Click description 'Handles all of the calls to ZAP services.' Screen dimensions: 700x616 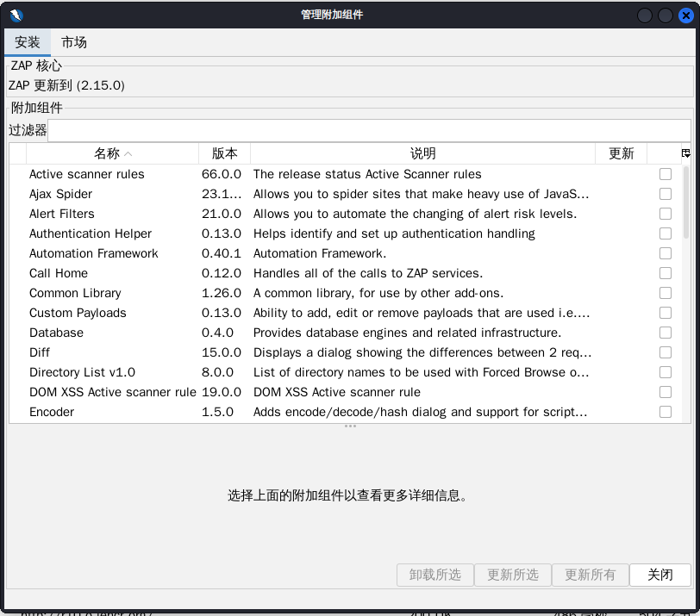click(x=368, y=273)
